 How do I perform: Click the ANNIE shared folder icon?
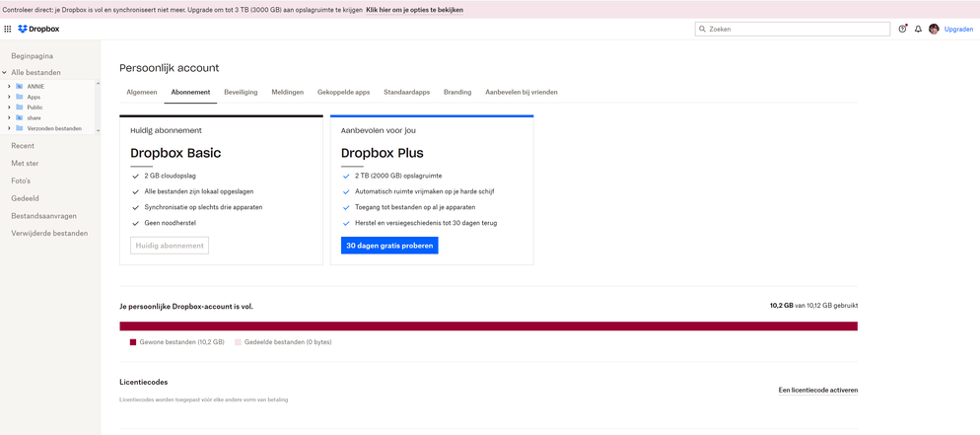pos(20,86)
